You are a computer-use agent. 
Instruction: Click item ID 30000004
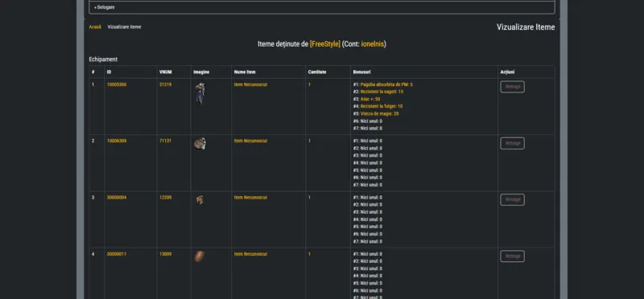pos(117,197)
